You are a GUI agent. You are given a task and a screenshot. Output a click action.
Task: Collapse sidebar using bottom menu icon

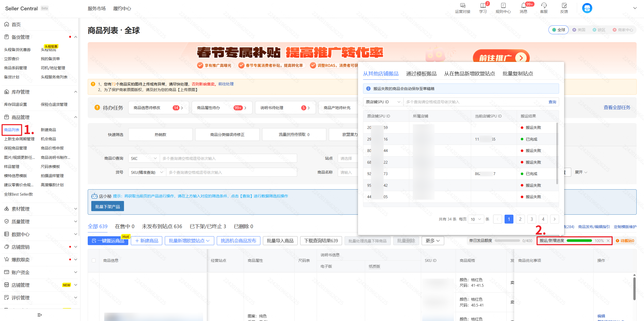pos(39,315)
